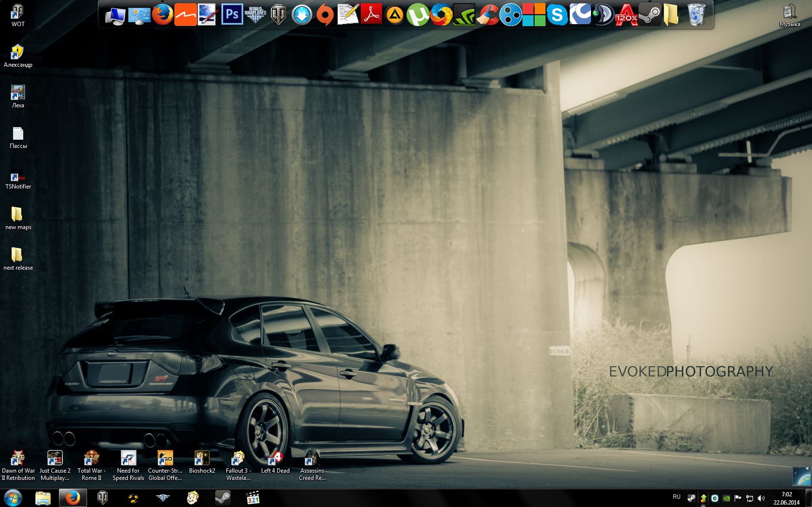The width and height of the screenshot is (812, 507).
Task: Launch CCleaner from the dock
Action: tap(487, 15)
